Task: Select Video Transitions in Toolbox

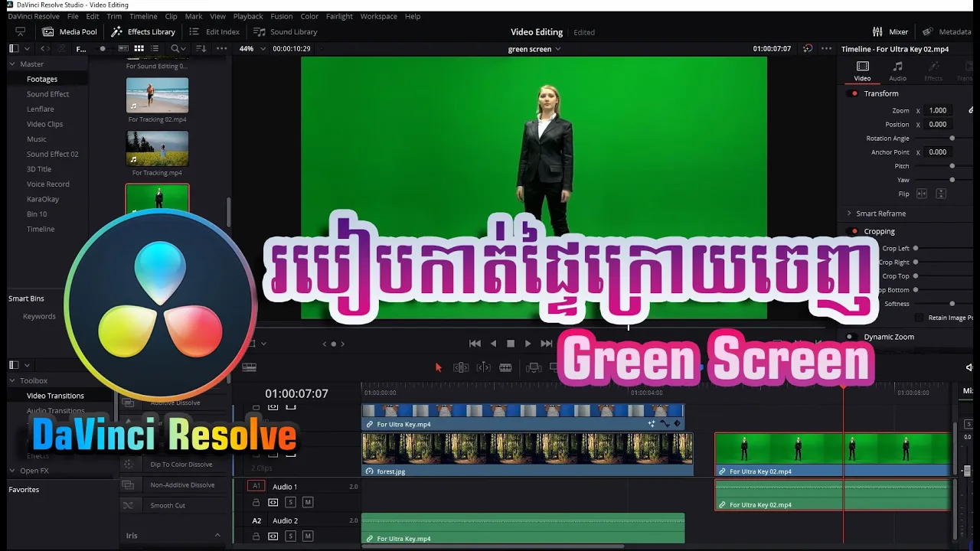Action: point(55,396)
